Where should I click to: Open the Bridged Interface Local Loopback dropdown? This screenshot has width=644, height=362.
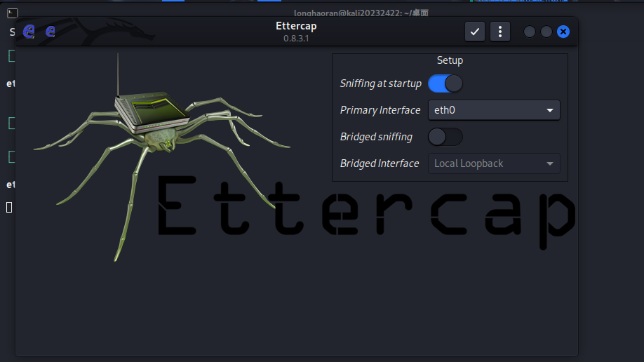[494, 163]
